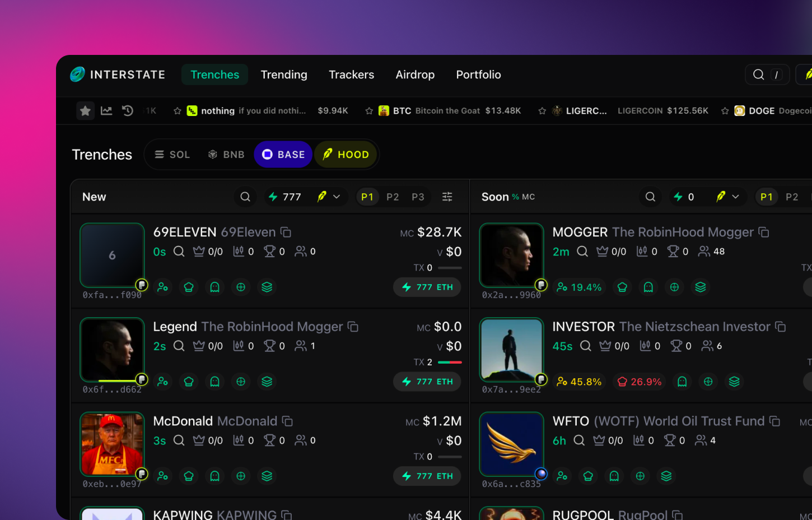Screen dimensions: 812x520
Task: Select preset P1 in New column
Action: (x=367, y=197)
